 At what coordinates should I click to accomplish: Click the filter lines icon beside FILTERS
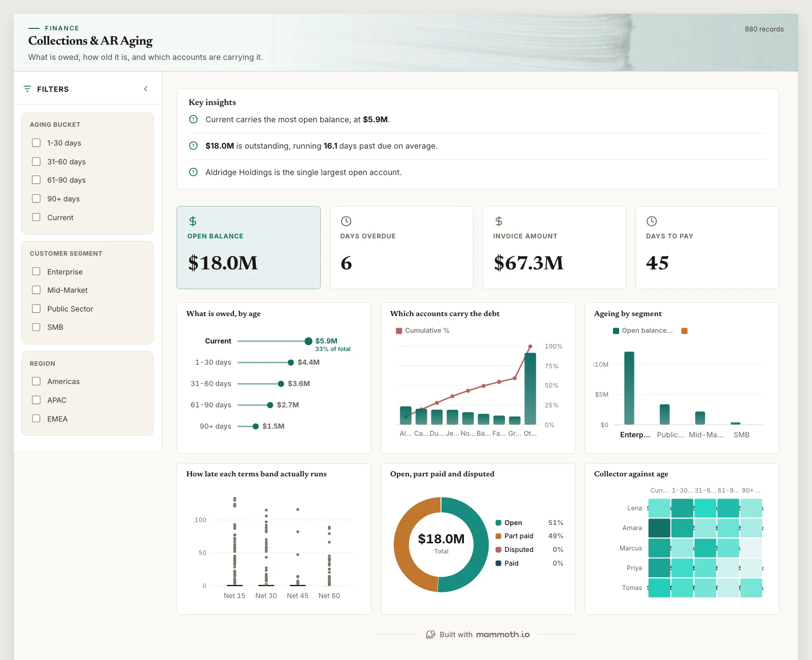point(27,89)
